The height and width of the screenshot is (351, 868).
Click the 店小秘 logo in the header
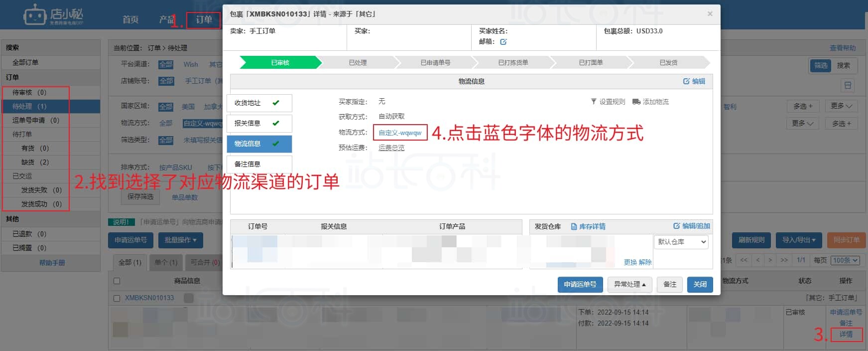point(53,15)
